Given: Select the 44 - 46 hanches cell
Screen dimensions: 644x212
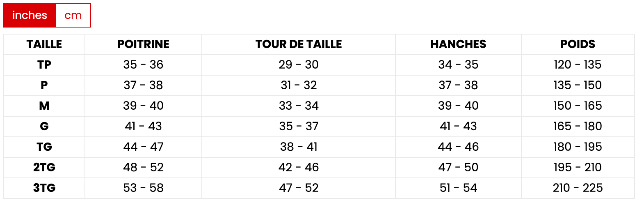Looking at the screenshot, I should pos(458,147).
